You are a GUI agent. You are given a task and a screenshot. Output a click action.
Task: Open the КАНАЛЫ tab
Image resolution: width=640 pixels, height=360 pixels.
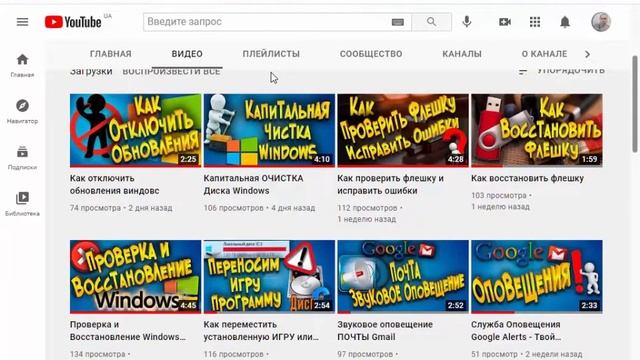point(462,54)
